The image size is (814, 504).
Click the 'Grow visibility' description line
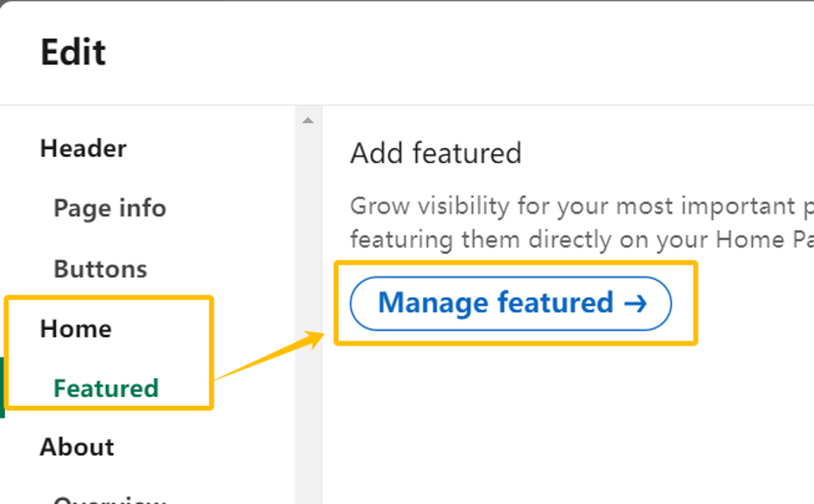pos(581,207)
